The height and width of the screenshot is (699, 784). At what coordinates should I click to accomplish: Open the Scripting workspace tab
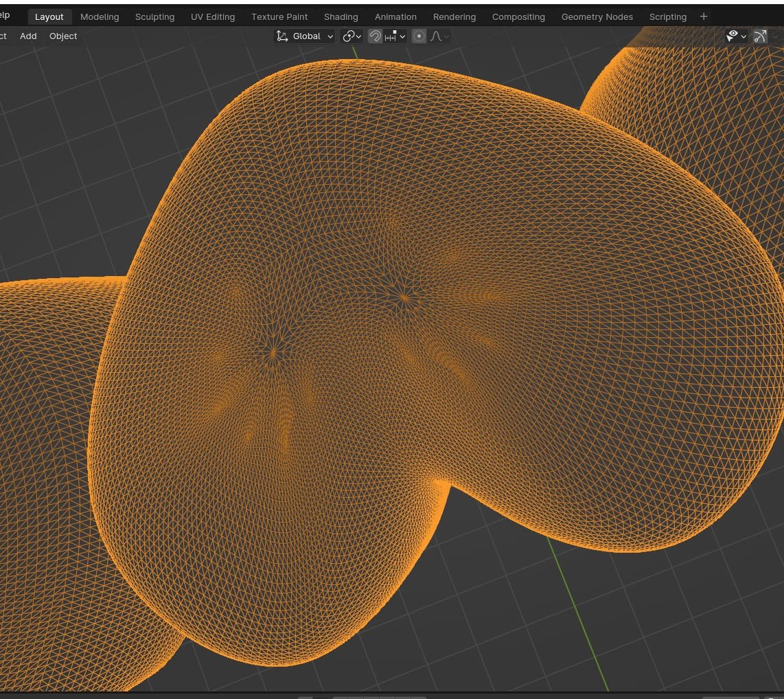[667, 17]
